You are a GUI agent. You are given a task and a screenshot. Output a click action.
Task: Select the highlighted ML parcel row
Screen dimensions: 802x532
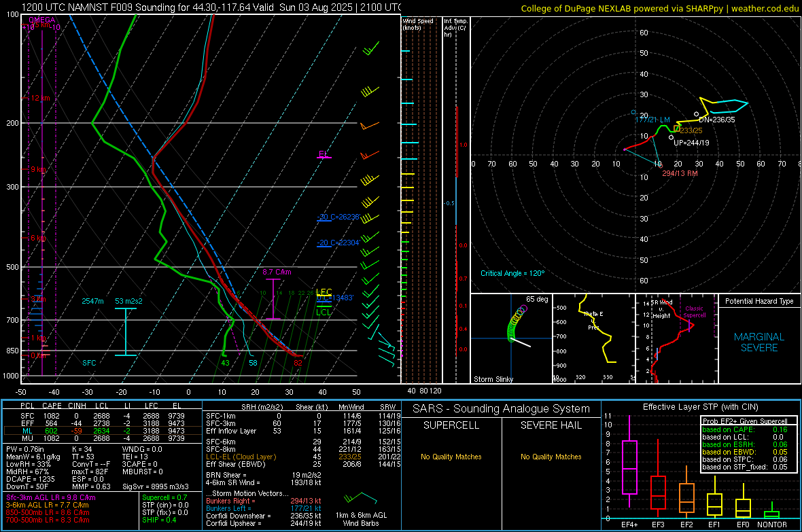tap(103, 431)
